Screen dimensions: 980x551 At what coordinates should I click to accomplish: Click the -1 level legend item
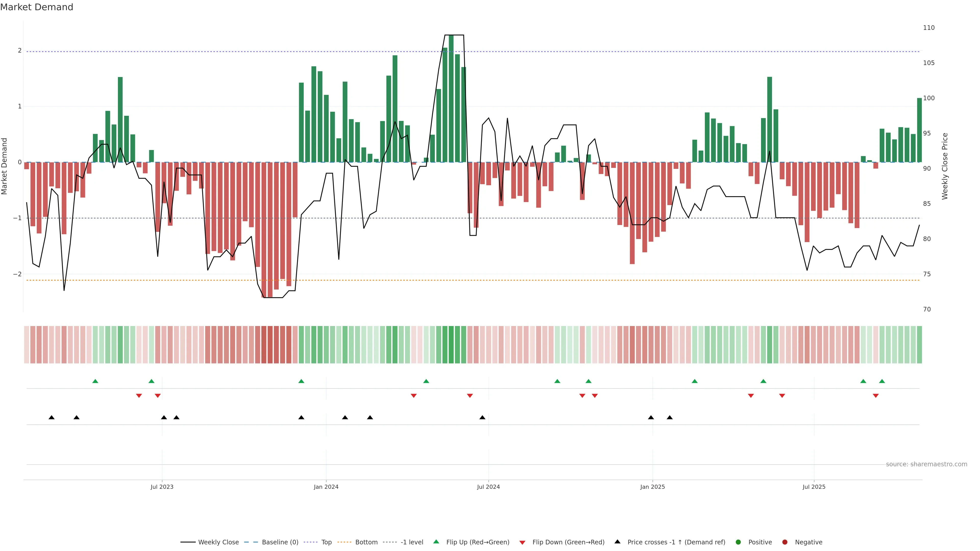(x=412, y=542)
